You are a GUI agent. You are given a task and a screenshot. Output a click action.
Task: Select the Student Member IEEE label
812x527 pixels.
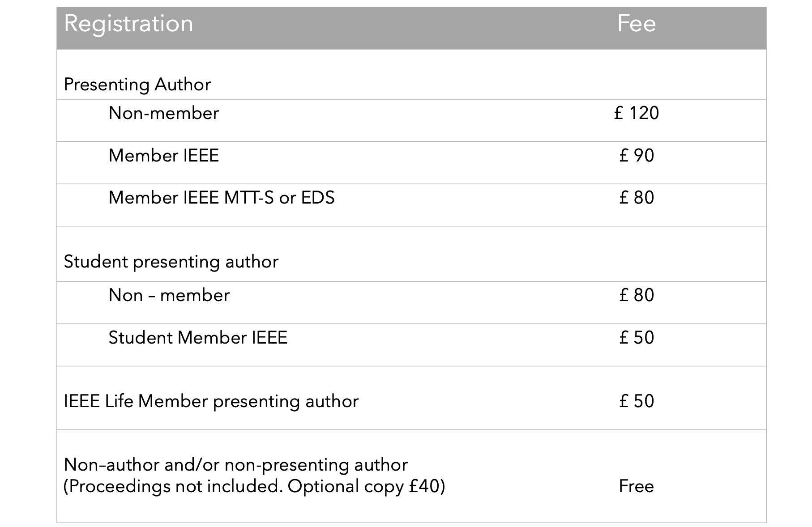pyautogui.click(x=197, y=338)
